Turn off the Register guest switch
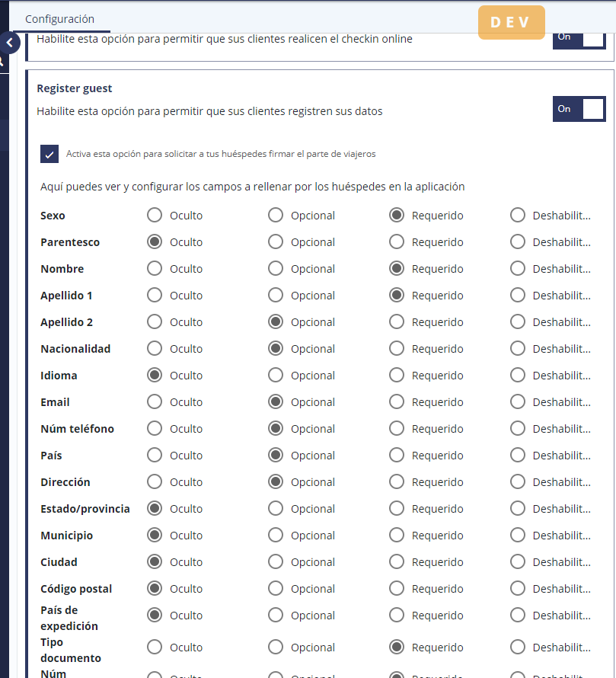 point(579,109)
